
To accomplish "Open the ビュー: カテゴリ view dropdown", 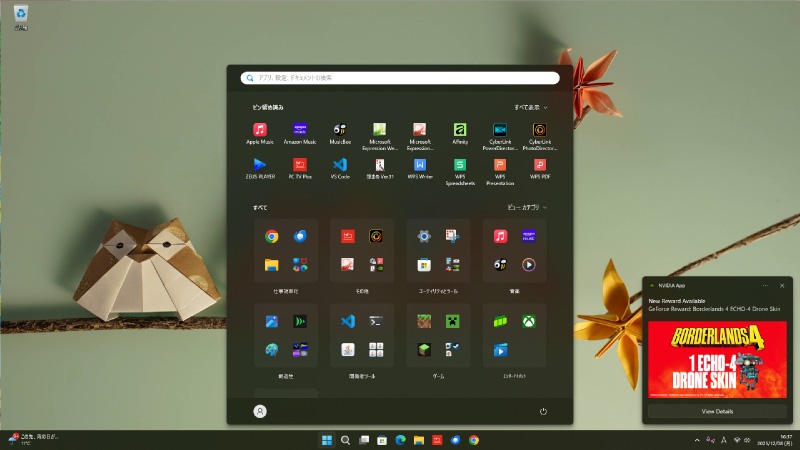I will (528, 207).
